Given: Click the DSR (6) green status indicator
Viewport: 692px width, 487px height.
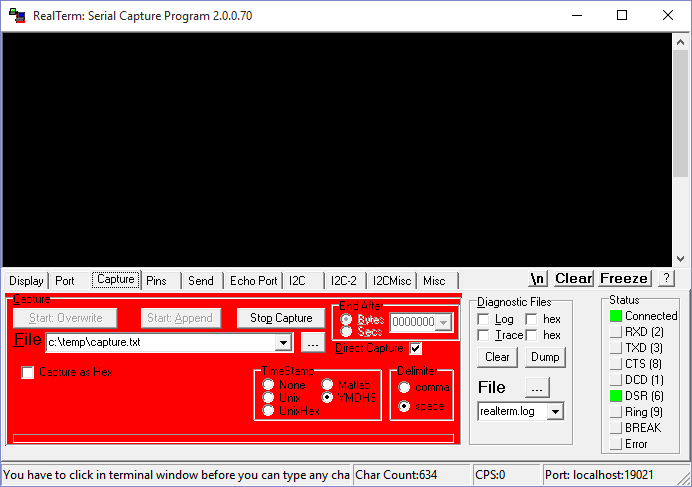Looking at the screenshot, I should click(616, 396).
